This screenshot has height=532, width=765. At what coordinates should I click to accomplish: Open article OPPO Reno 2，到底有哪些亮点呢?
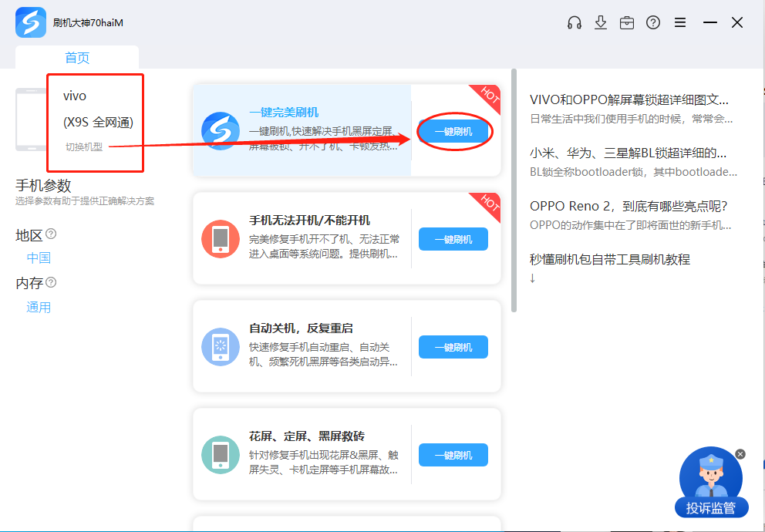point(629,207)
